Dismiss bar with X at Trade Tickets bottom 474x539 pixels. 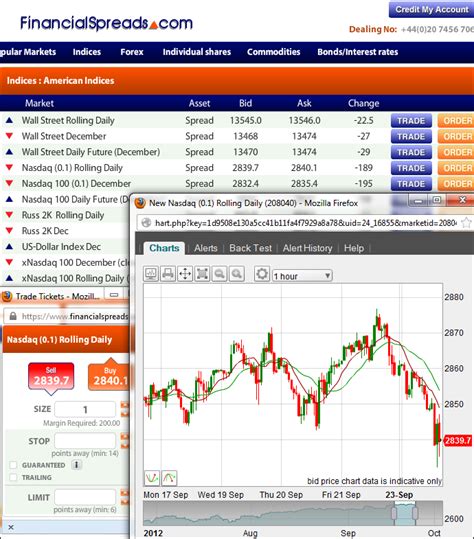point(11,527)
